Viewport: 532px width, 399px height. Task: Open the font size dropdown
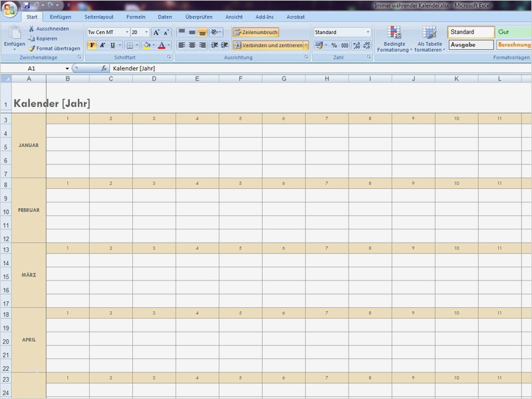(x=146, y=32)
